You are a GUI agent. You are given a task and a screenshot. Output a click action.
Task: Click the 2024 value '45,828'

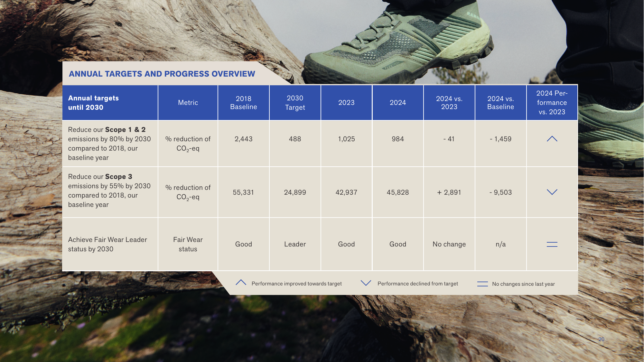click(398, 192)
